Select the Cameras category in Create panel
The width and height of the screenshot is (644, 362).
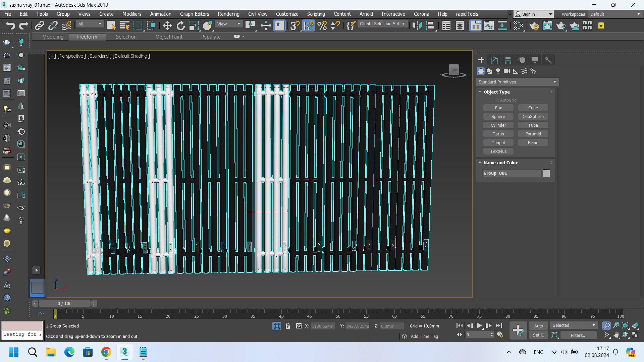tap(507, 71)
